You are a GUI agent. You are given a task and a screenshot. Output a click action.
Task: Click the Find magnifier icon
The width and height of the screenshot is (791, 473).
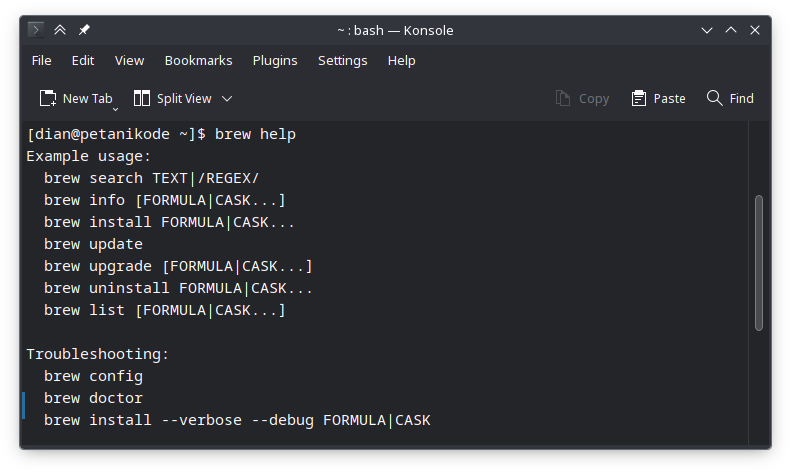coord(714,98)
